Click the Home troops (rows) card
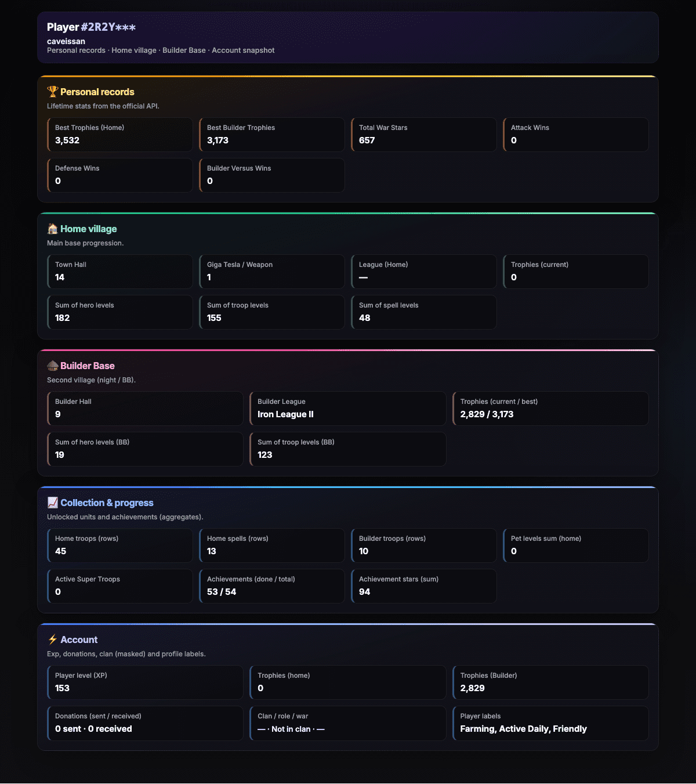This screenshot has height=784, width=696. pos(120,545)
